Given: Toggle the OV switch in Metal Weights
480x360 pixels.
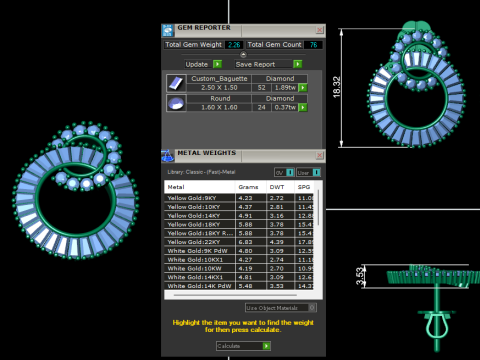Looking at the screenshot, I should pyautogui.click(x=284, y=172).
